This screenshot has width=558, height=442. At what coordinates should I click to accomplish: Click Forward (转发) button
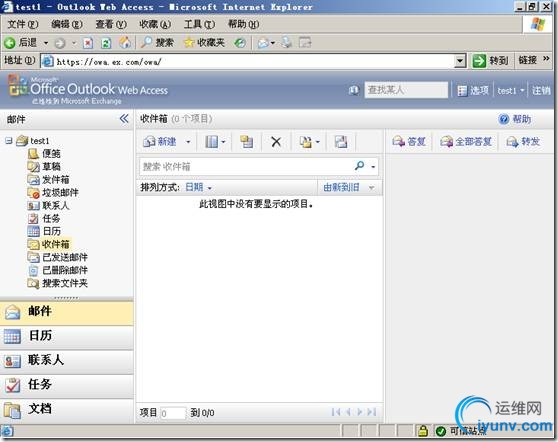[x=523, y=142]
